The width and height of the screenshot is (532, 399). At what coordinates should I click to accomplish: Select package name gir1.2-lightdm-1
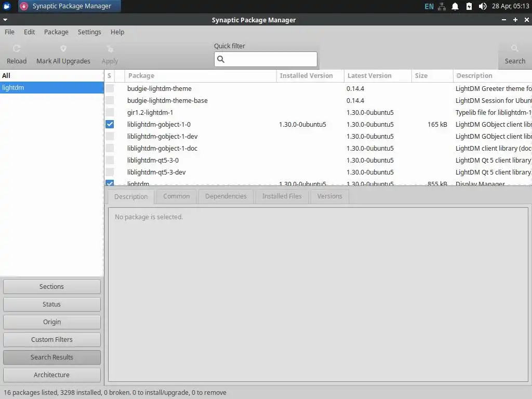coord(150,112)
